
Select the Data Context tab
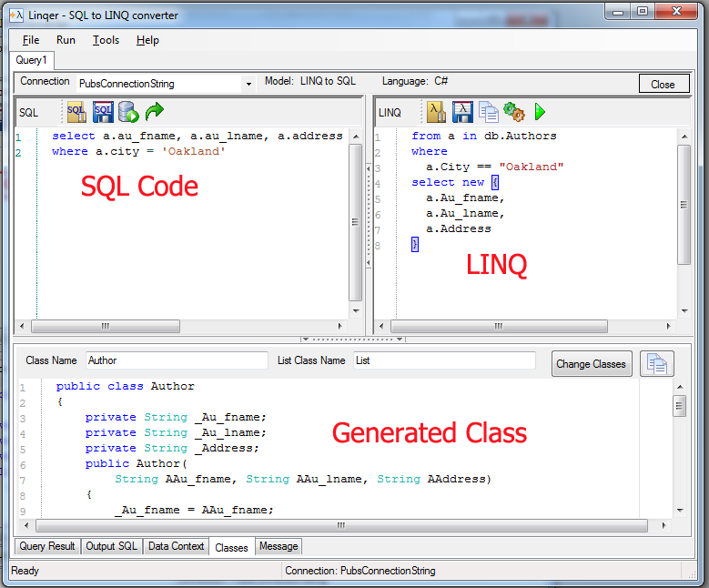[x=176, y=546]
